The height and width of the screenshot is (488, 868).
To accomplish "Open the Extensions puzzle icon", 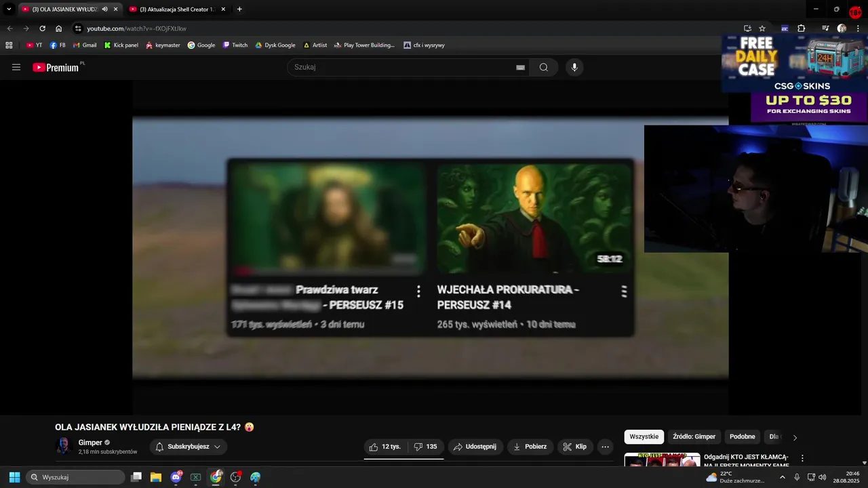I will coord(801,28).
